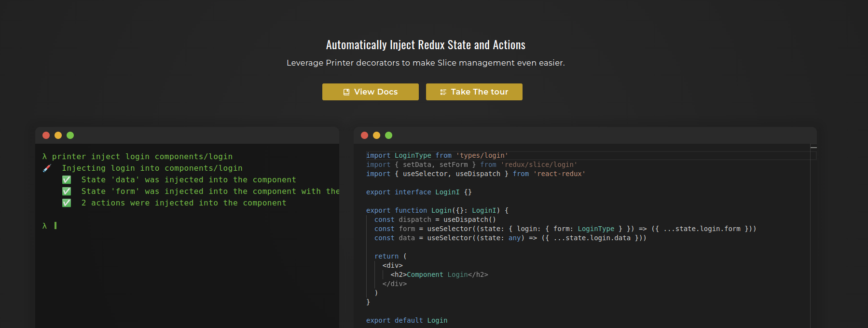Click the return ( code line
This screenshot has height=328, width=868.
point(390,256)
